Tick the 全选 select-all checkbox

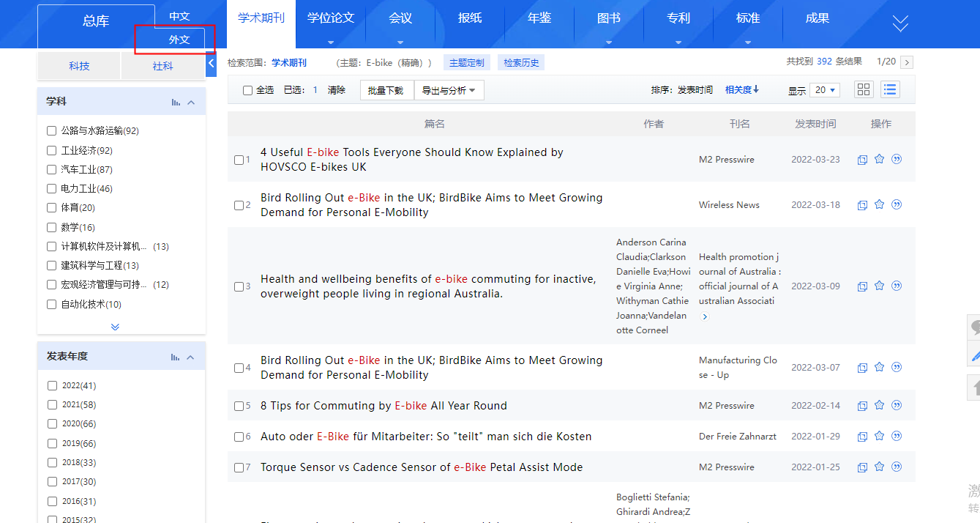[x=247, y=90]
